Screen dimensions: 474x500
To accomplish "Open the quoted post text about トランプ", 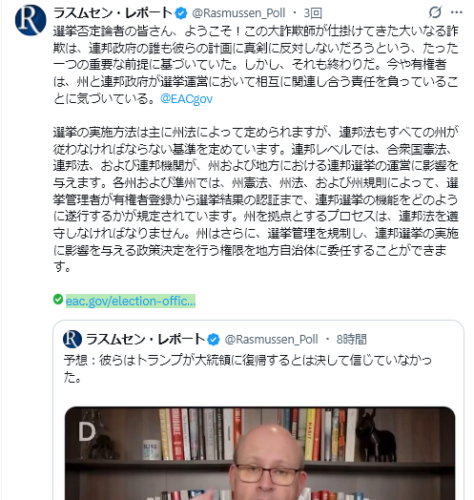I will (x=248, y=369).
